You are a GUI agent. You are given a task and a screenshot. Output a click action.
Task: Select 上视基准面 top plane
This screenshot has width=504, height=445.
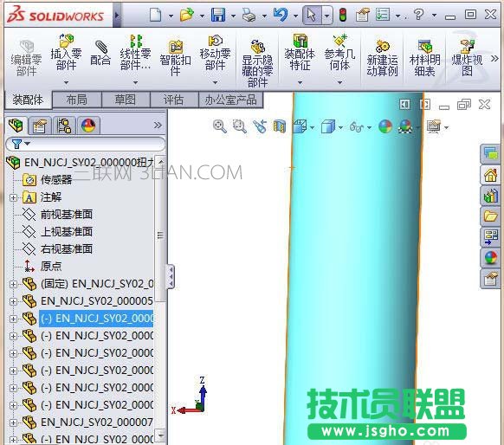coord(66,232)
